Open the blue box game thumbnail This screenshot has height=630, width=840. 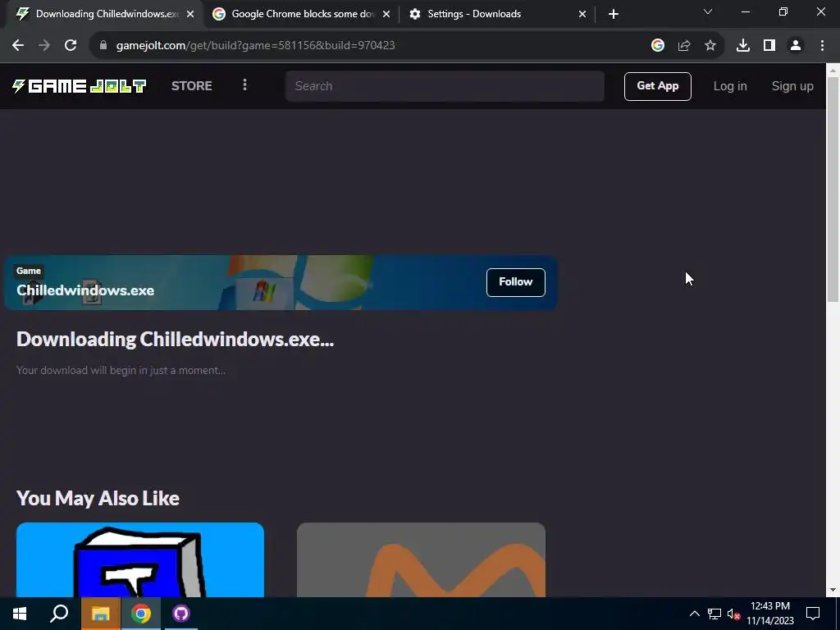(139, 559)
